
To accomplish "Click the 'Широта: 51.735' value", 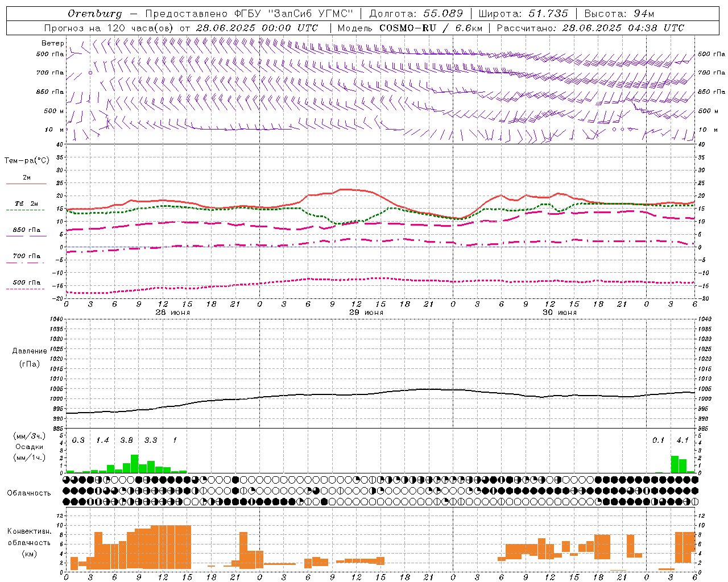I will (x=523, y=14).
